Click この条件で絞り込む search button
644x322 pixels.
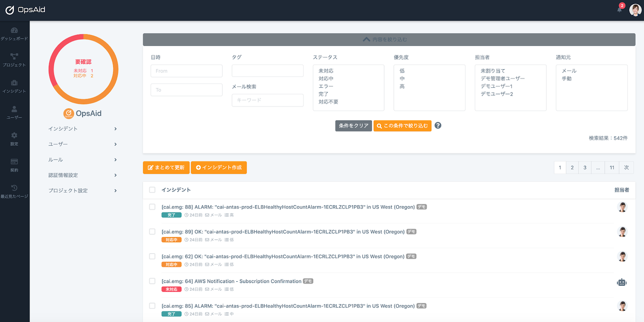pyautogui.click(x=402, y=126)
